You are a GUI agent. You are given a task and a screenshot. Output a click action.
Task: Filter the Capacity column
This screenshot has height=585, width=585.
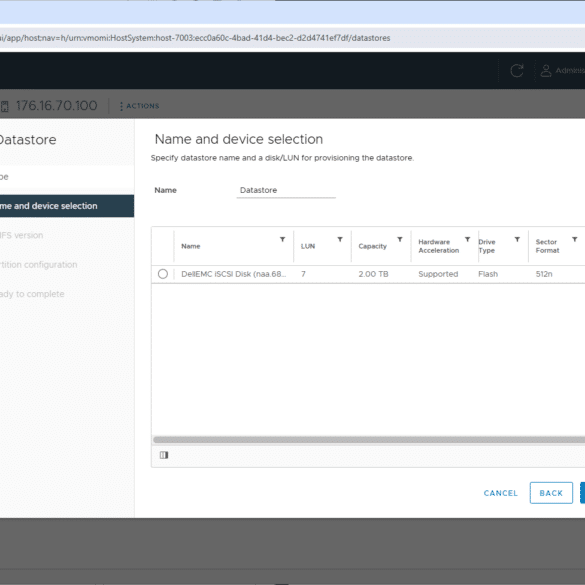[x=400, y=239]
